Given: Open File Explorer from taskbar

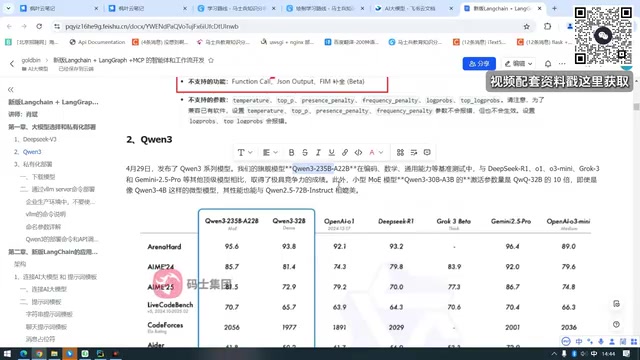Looking at the screenshot, I should 54,353.
